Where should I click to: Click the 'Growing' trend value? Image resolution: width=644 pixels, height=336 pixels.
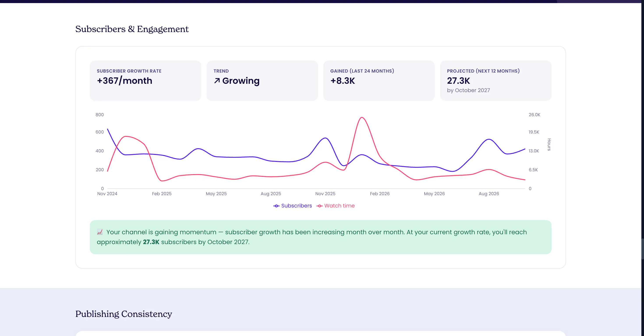click(x=241, y=81)
